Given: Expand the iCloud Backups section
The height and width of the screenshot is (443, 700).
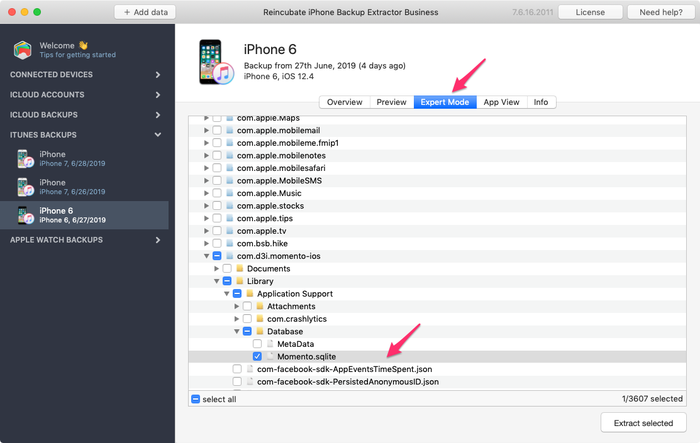Looking at the screenshot, I should pyautogui.click(x=158, y=115).
